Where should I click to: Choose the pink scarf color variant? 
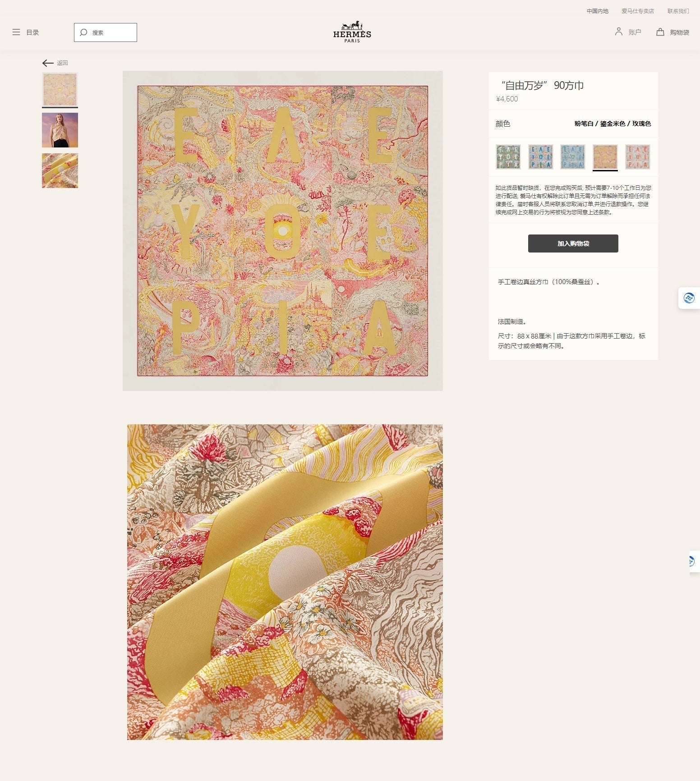(638, 157)
